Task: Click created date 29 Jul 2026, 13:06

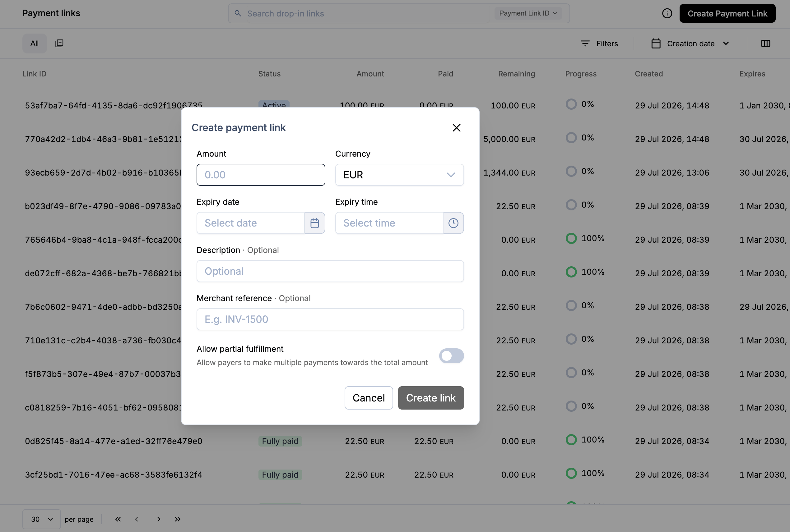Action: (672, 173)
